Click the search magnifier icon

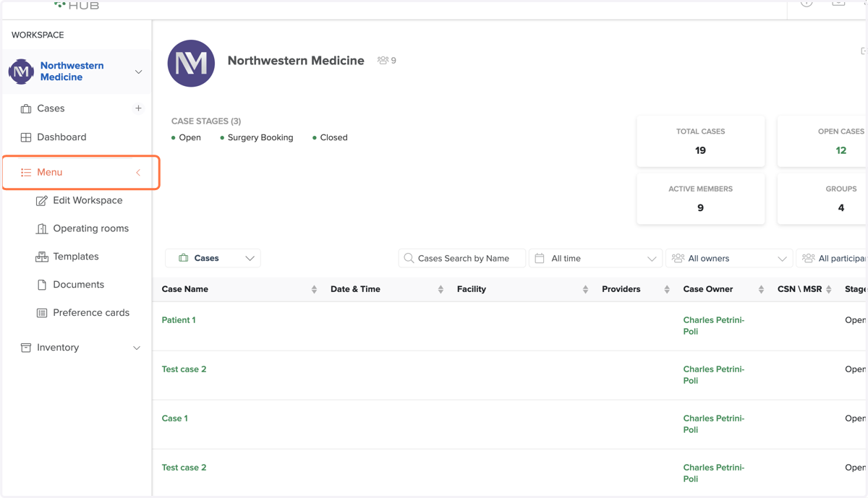[x=409, y=258]
